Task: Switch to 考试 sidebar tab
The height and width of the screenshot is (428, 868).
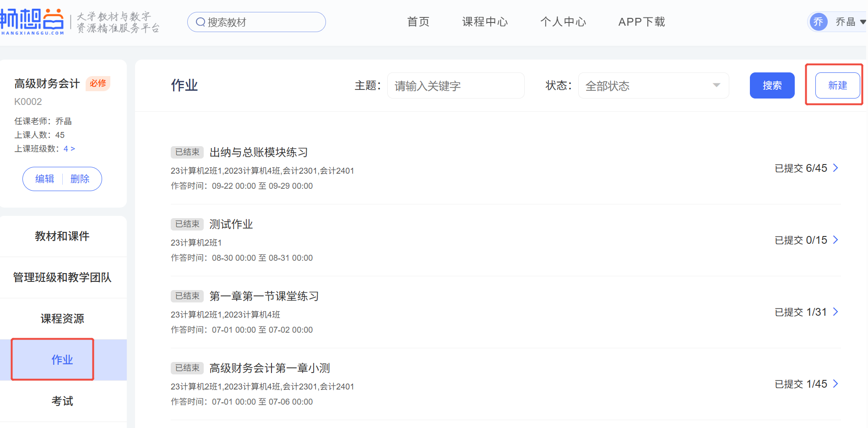Action: [62, 401]
